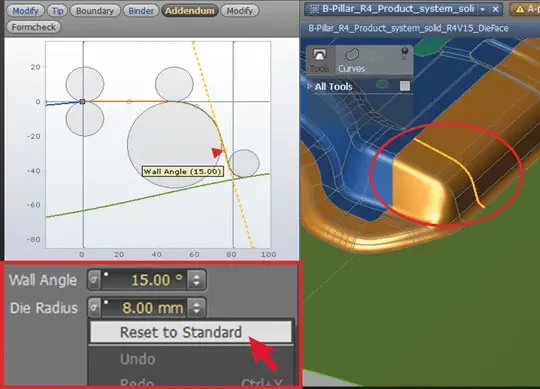Click the B-Pillar_R4_Product_system_solid_R4V15_DieFace title
This screenshot has width=540, height=389.
[x=408, y=28]
